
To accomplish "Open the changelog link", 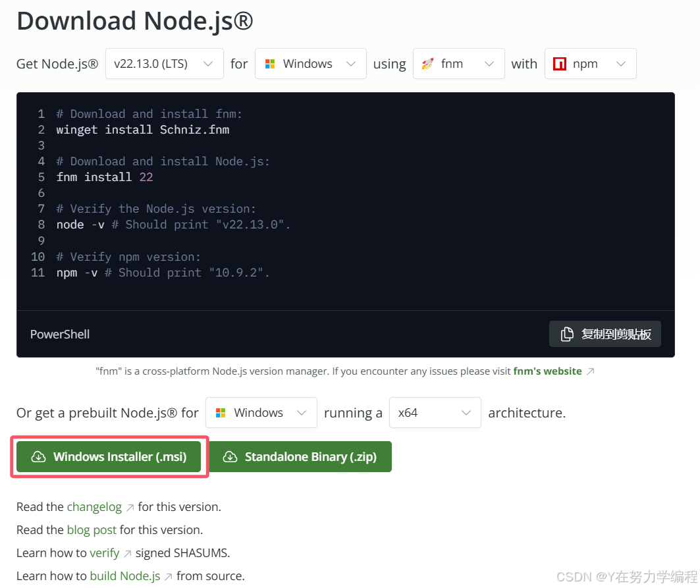I will [94, 507].
